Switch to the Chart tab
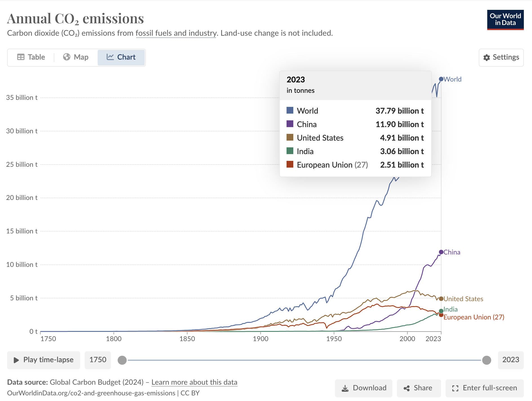Image resolution: width=532 pixels, height=401 pixels. 121,57
